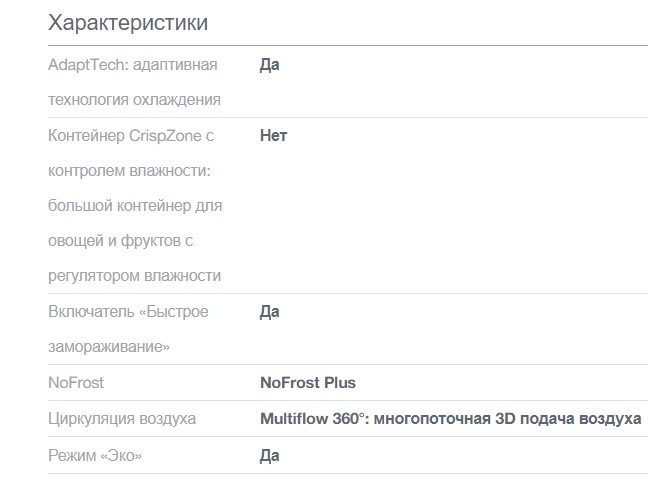Click the "Режим «Эко»" label
Image resolution: width=648 pixels, height=503 pixels.
coord(95,455)
